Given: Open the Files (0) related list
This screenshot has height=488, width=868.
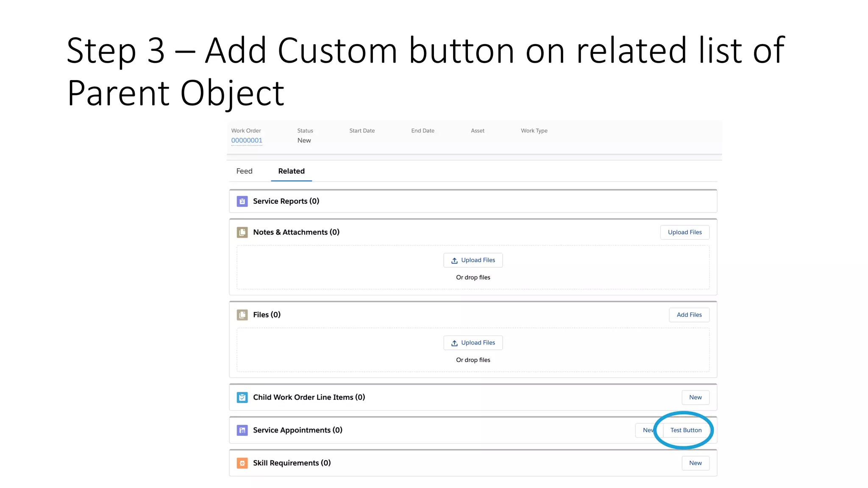Looking at the screenshot, I should [267, 315].
